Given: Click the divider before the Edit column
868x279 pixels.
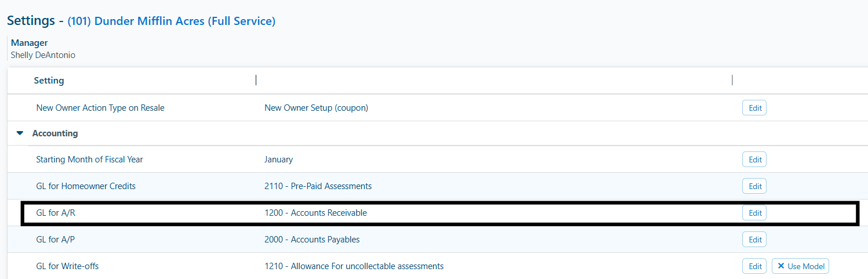Looking at the screenshot, I should tap(732, 80).
